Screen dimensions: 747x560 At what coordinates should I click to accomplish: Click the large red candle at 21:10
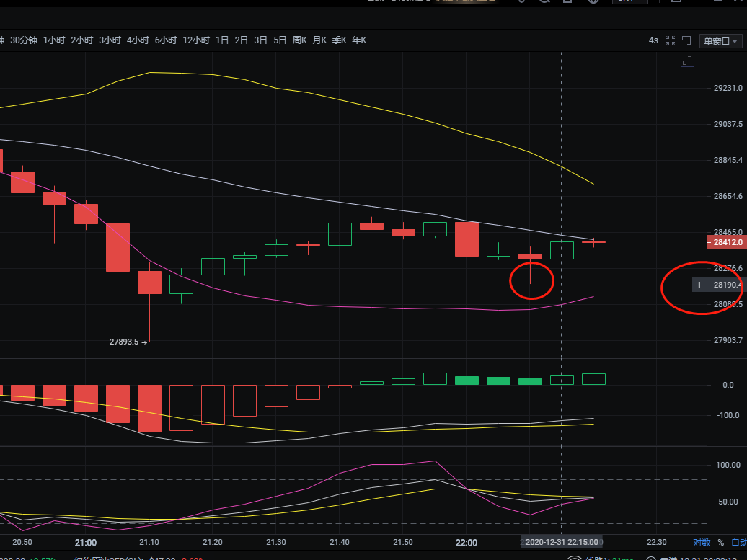[149, 283]
